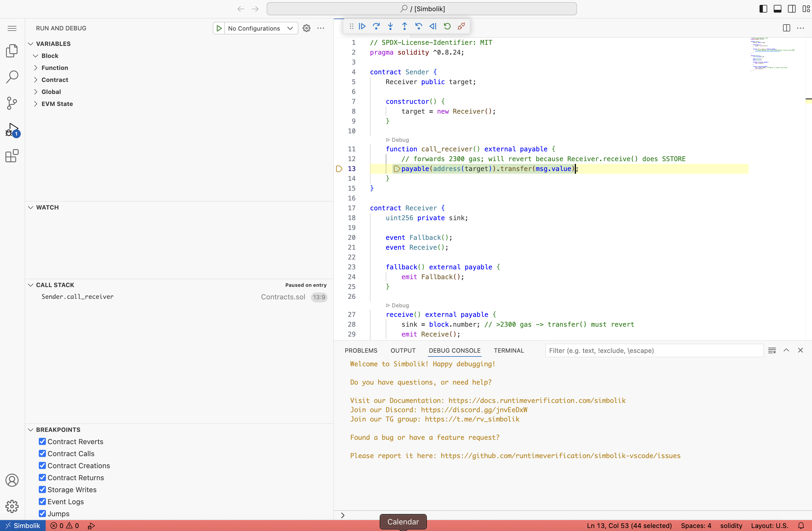
Task: Open the Discord invite link
Action: pos(474,410)
